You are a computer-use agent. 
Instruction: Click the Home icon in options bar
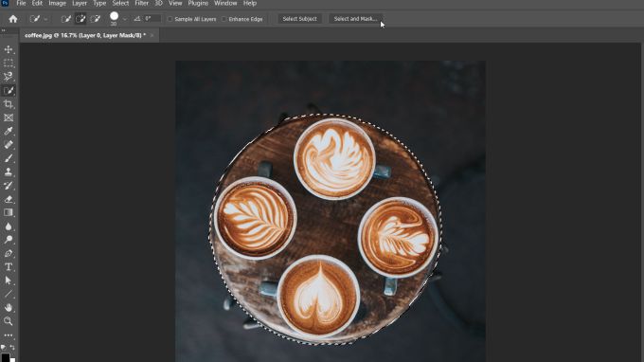[13, 19]
